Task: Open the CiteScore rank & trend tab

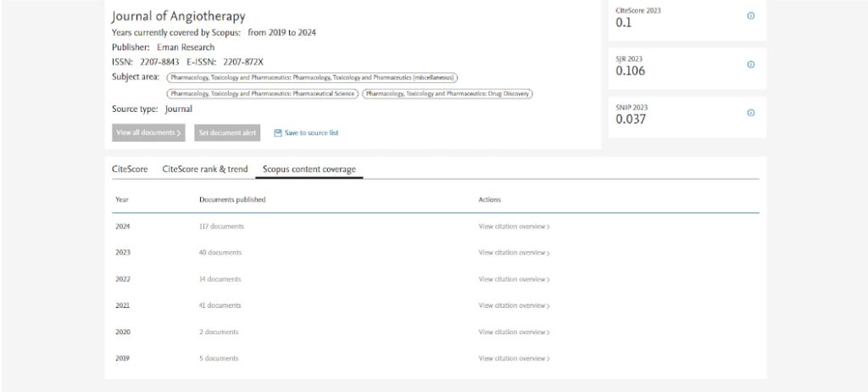Action: (x=205, y=169)
